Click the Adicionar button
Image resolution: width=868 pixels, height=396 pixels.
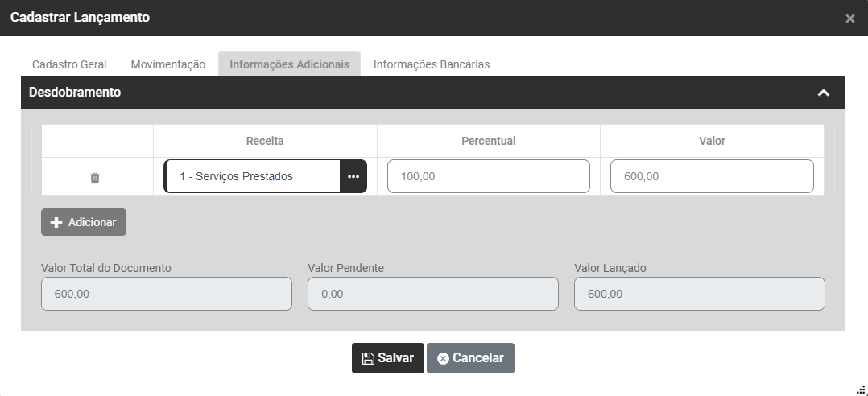(x=84, y=222)
